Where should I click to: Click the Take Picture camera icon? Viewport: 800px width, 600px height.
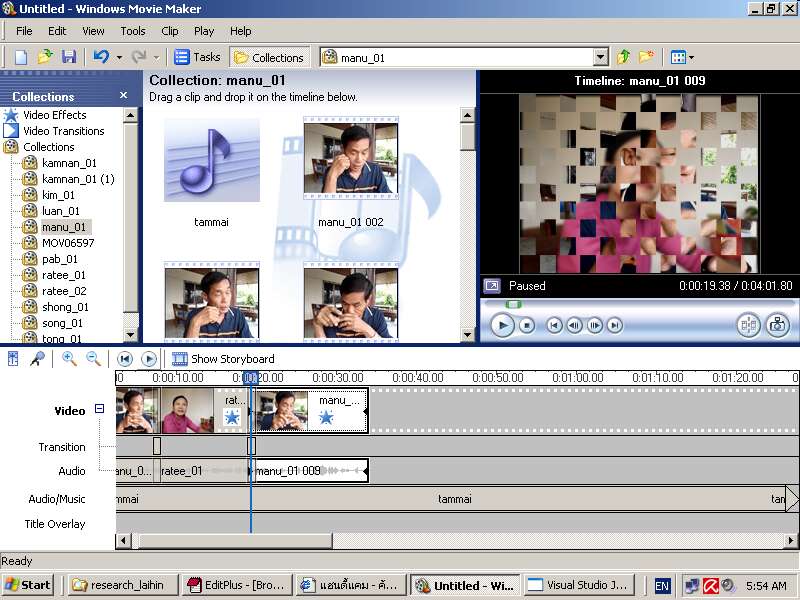click(777, 325)
